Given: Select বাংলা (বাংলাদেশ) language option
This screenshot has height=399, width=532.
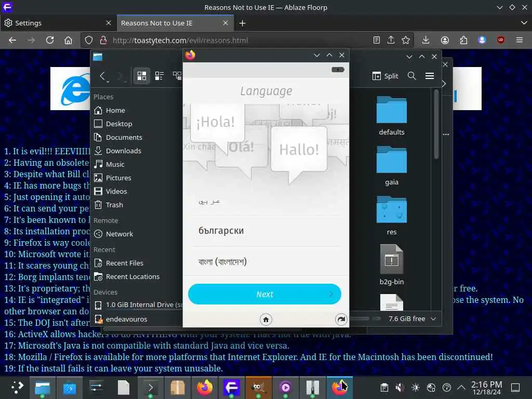Looking at the screenshot, I should coord(265,262).
